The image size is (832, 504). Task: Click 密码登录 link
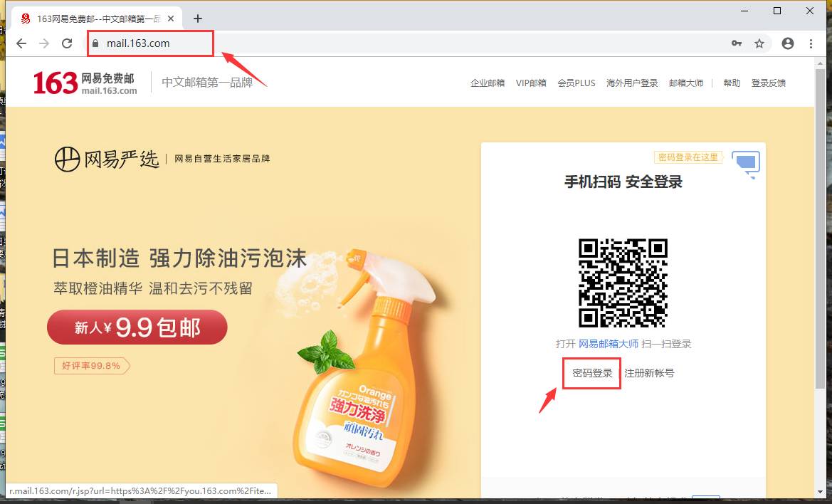click(592, 373)
